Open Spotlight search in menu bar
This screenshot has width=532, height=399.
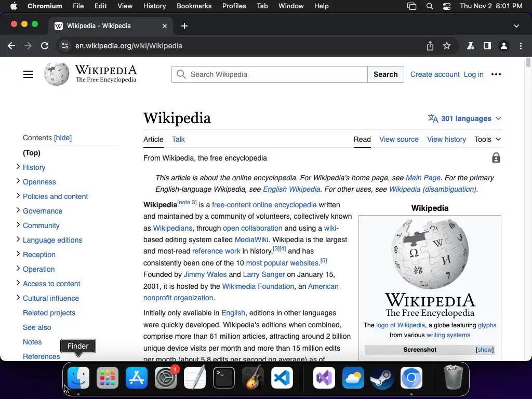[x=430, y=6]
